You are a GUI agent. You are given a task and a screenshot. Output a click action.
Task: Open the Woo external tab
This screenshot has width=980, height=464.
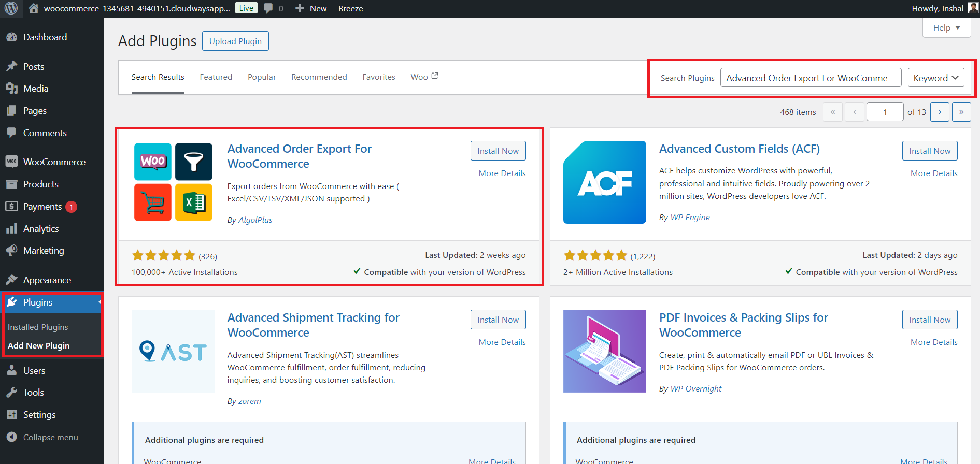(x=424, y=77)
